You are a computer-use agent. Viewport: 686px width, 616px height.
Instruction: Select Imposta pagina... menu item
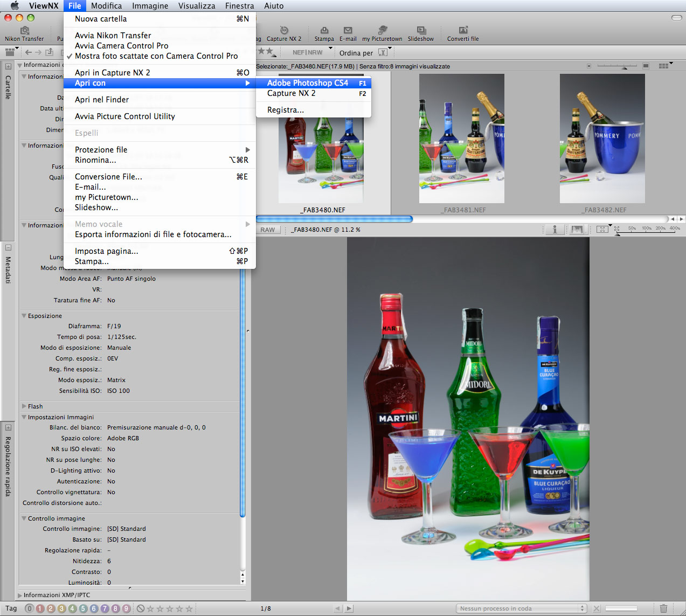[x=160, y=251]
